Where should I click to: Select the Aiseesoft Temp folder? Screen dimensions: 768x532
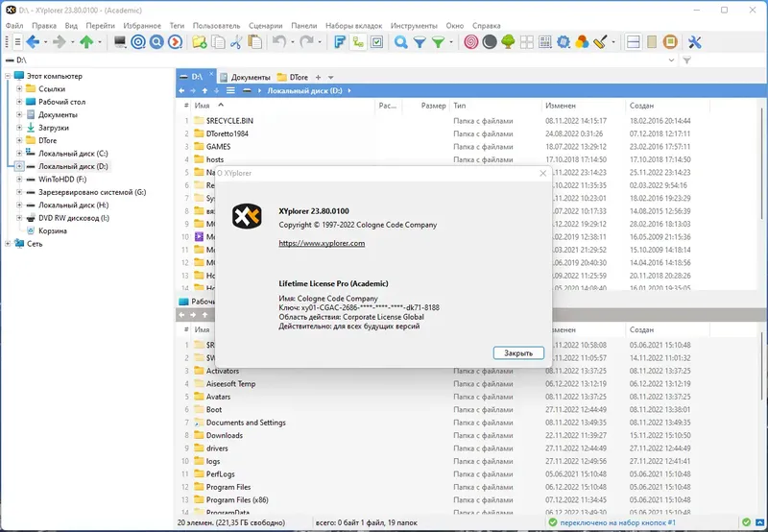230,383
